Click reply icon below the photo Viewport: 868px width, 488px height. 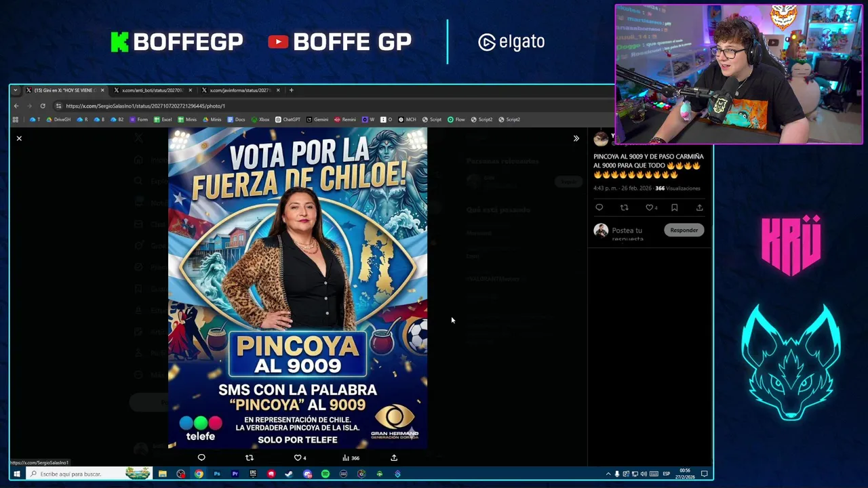pyautogui.click(x=201, y=457)
